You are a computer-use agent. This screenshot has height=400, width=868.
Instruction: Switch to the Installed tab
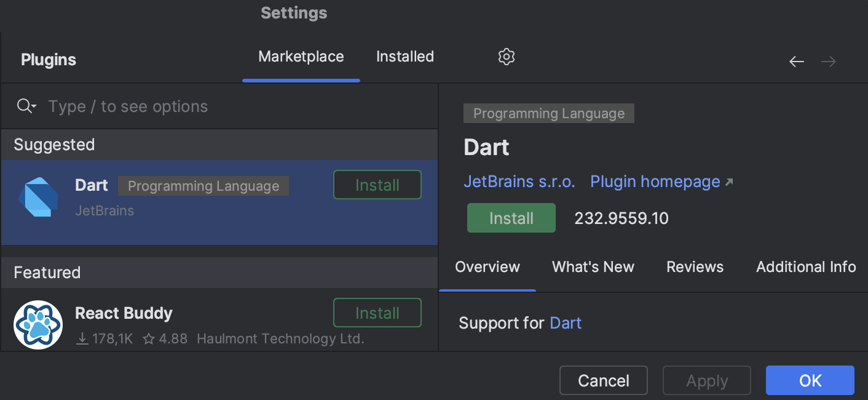[404, 56]
